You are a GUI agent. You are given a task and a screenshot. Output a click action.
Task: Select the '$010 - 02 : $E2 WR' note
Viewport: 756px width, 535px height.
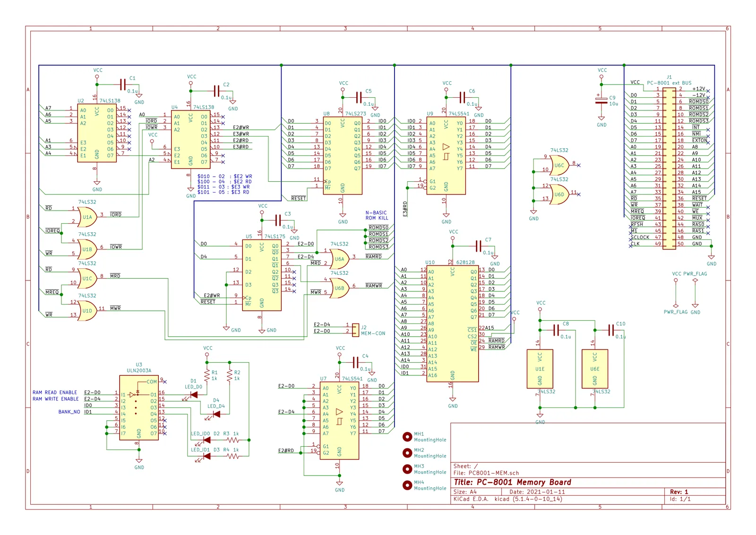(225, 176)
